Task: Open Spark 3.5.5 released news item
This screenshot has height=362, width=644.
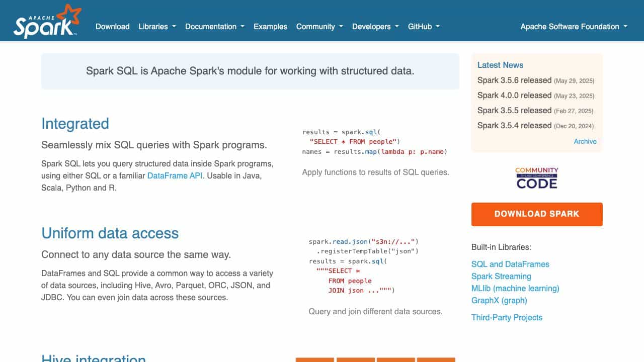Action: tap(514, 111)
